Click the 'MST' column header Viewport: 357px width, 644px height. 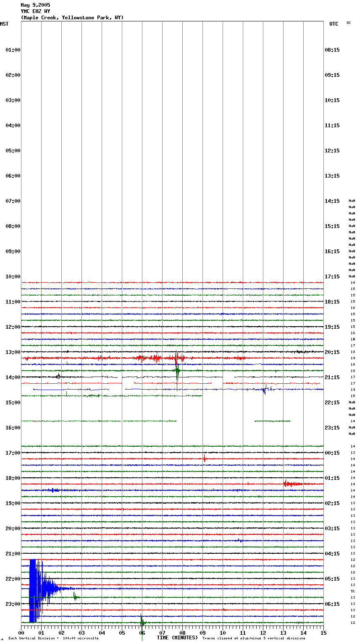(4, 24)
